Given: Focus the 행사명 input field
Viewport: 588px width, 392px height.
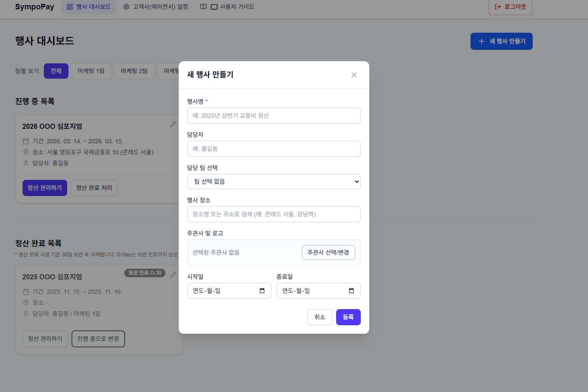Looking at the screenshot, I should 274,116.
